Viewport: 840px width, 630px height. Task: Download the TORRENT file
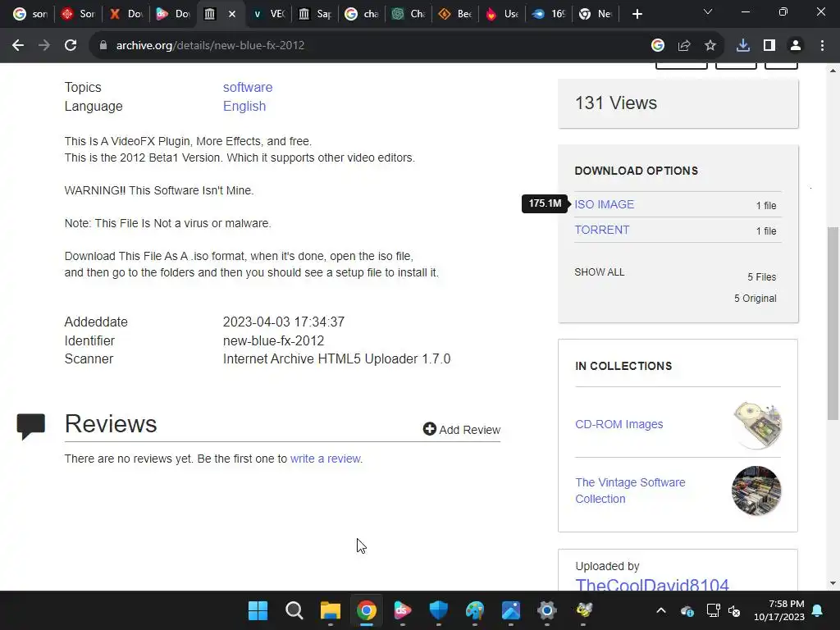[x=602, y=230]
